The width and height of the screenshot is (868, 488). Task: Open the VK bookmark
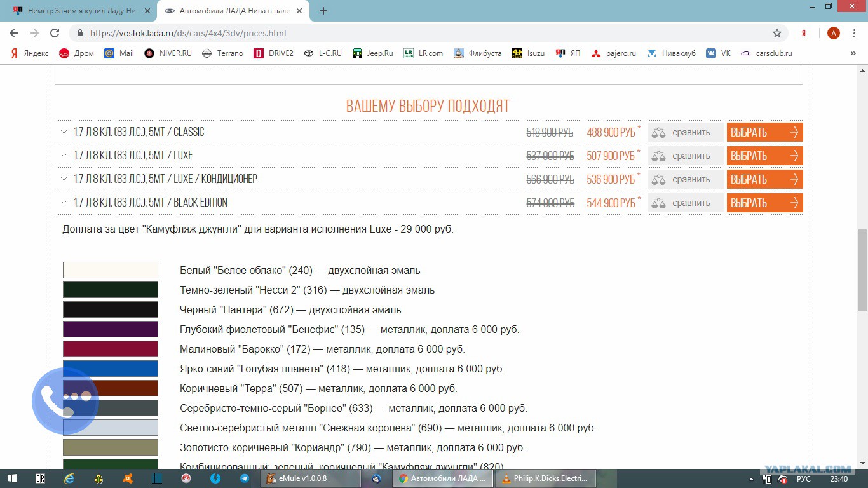coord(718,53)
